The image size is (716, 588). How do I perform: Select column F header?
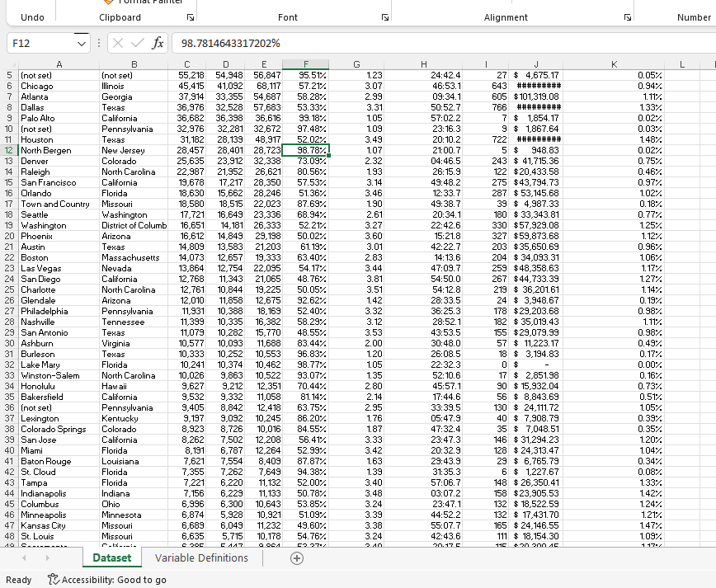click(306, 65)
